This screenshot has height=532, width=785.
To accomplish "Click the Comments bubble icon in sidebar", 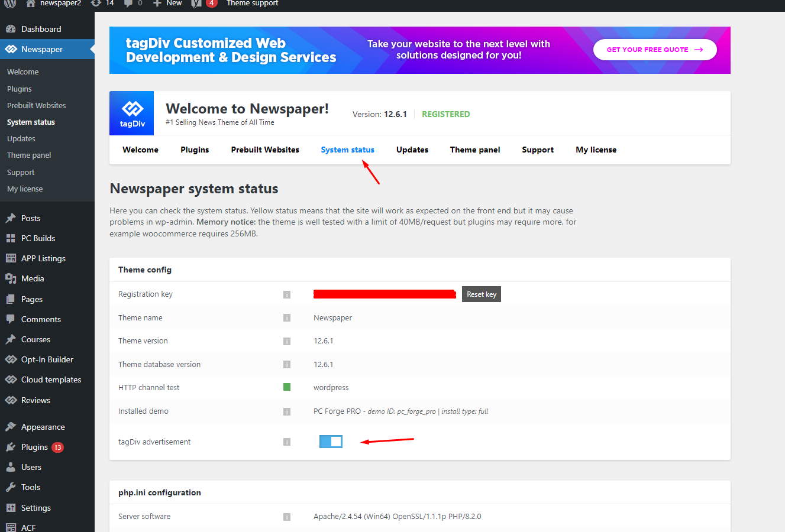I will click(x=11, y=319).
